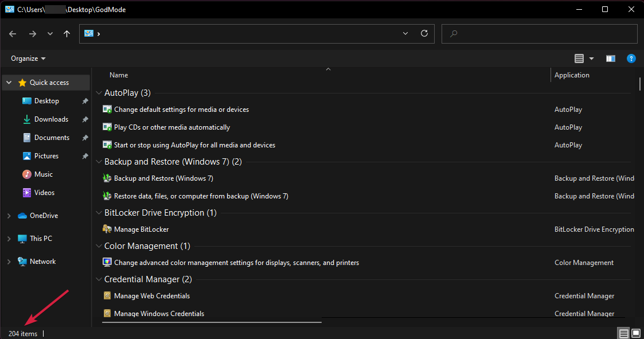Collapse the Quick access tree
The height and width of the screenshot is (339, 644).
coord(9,83)
